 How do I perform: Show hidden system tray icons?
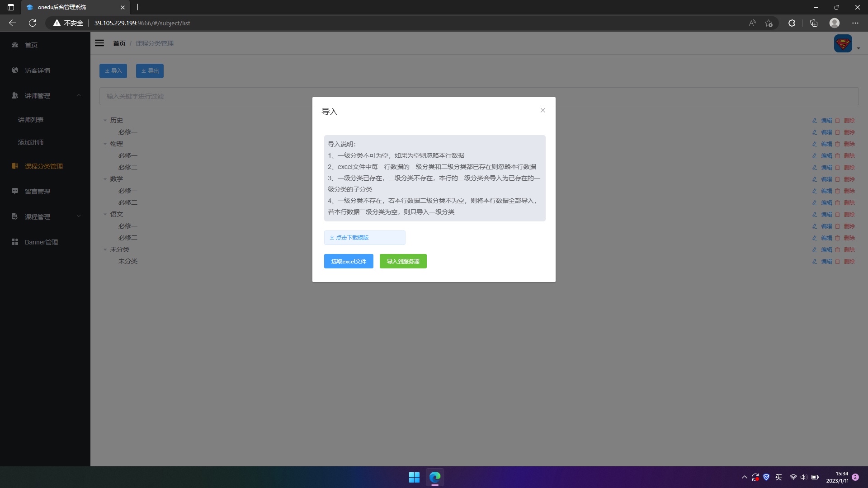[744, 477]
